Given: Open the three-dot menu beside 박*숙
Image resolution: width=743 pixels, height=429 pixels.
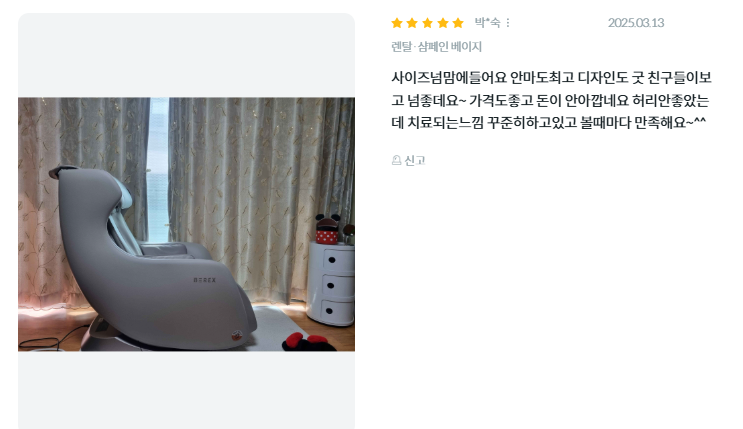Looking at the screenshot, I should 508,23.
